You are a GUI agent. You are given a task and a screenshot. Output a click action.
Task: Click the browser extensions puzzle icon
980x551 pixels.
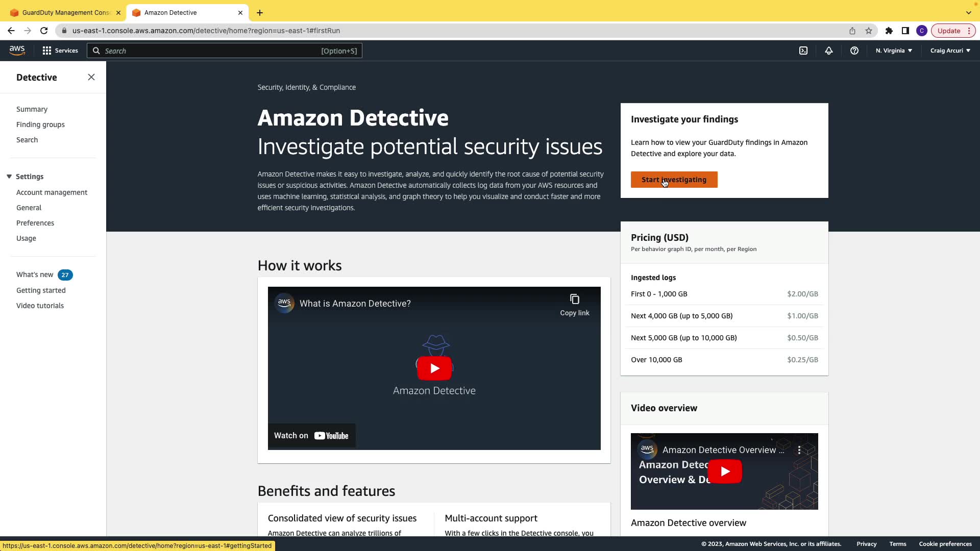click(x=889, y=31)
